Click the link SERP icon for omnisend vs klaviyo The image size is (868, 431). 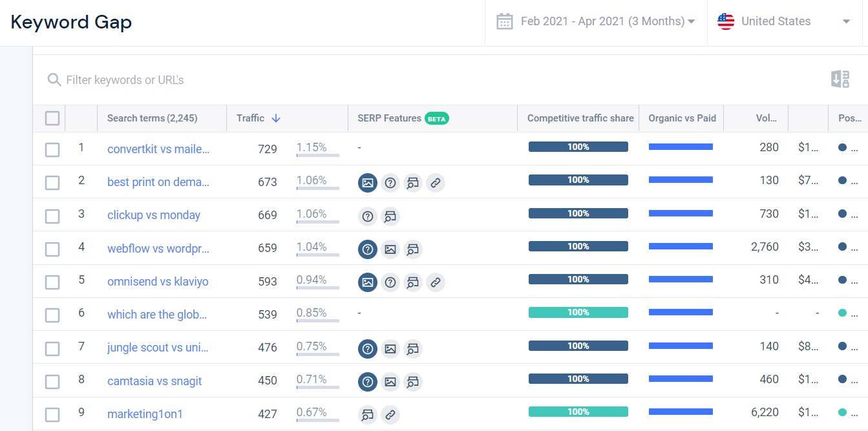pyautogui.click(x=436, y=282)
